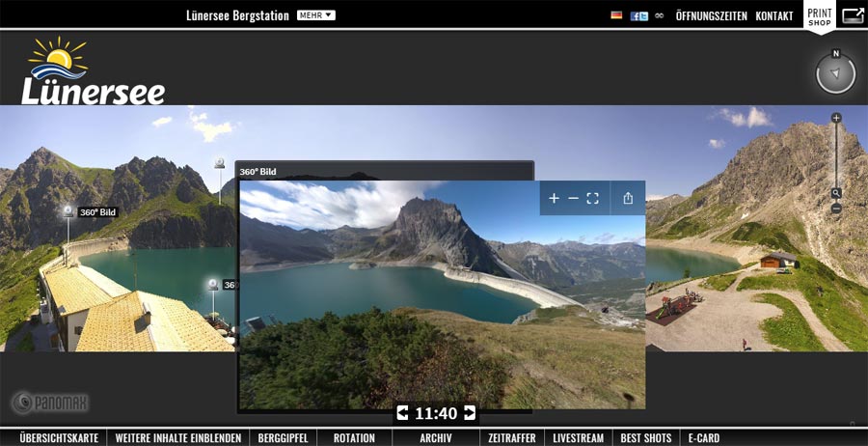Click the 360° Bild hotspot marker on left mountain
Viewport: 868px width, 446px height.
coord(68,211)
